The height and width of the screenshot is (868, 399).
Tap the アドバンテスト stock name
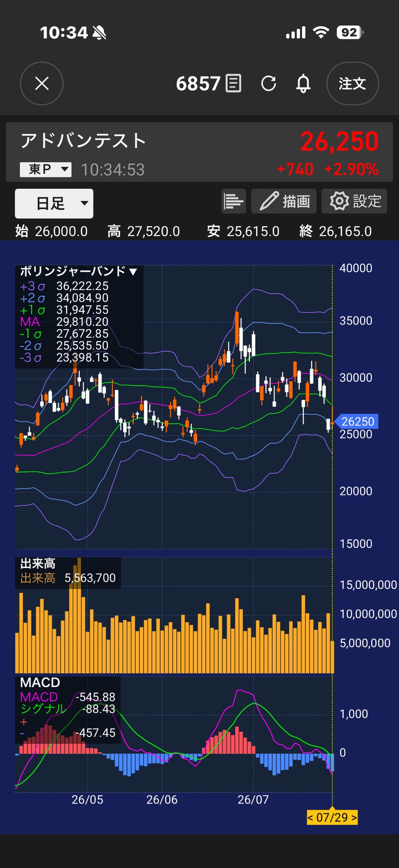coord(83,141)
